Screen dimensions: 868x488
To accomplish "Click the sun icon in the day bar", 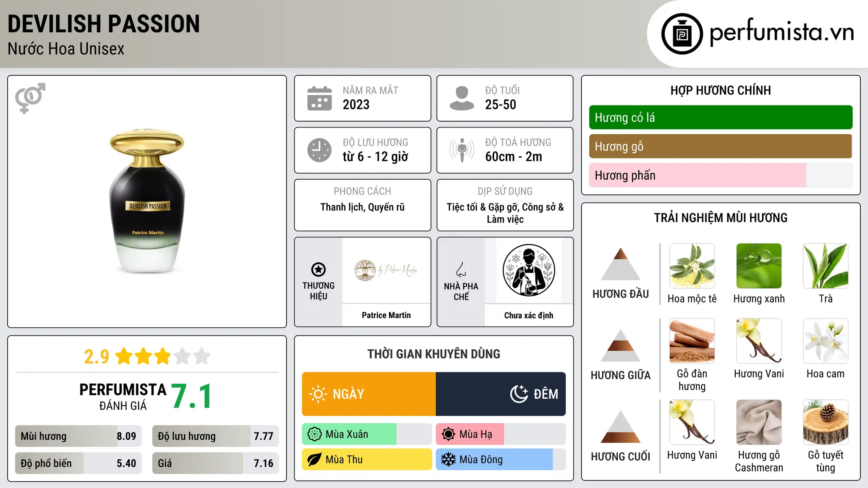I will (318, 394).
